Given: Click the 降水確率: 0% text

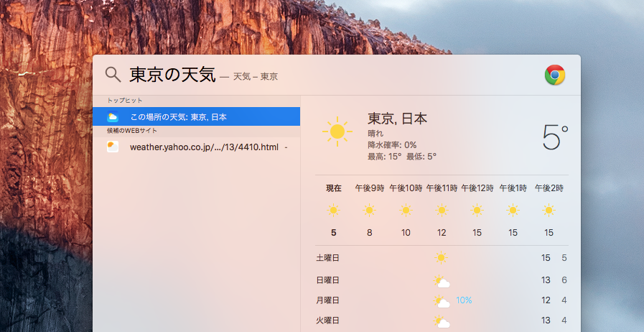Looking at the screenshot, I should [x=392, y=145].
